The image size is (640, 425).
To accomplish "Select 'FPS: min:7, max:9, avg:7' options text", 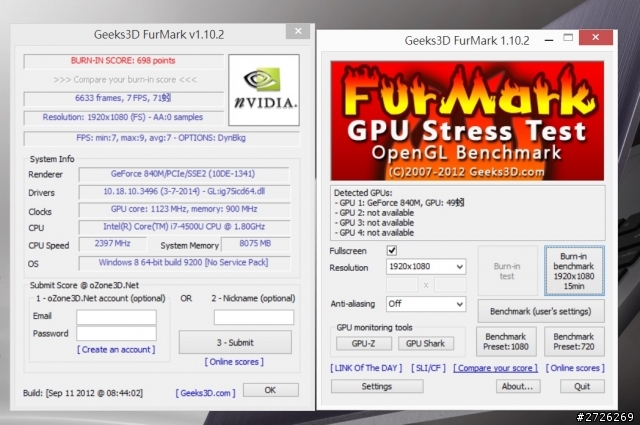I will coord(161,138).
